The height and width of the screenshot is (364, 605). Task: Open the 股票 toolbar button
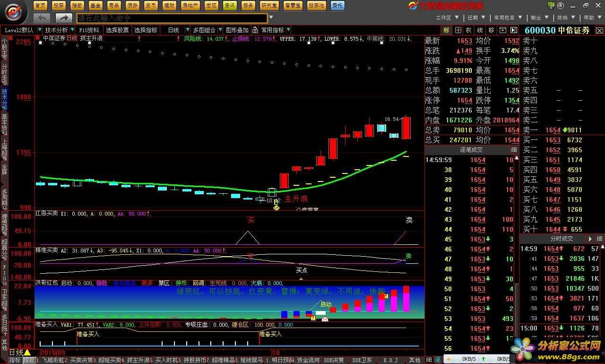(x=59, y=5)
